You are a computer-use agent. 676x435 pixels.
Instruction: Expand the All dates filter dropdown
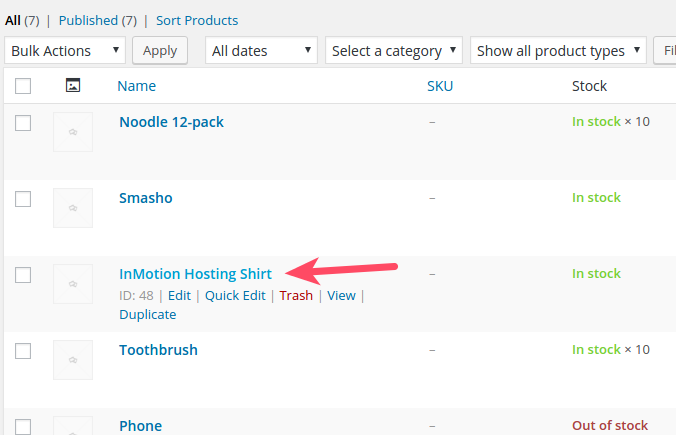pyautogui.click(x=261, y=50)
